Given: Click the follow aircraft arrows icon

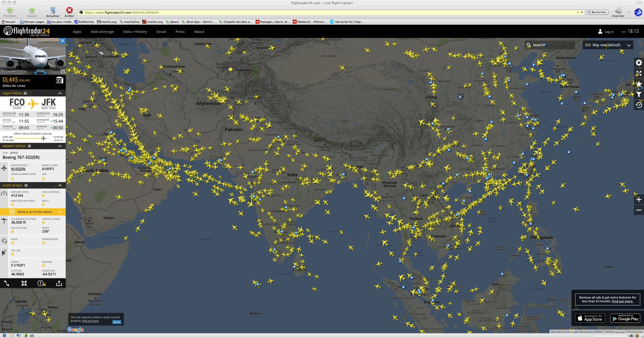Looking at the screenshot, I should 24,283.
